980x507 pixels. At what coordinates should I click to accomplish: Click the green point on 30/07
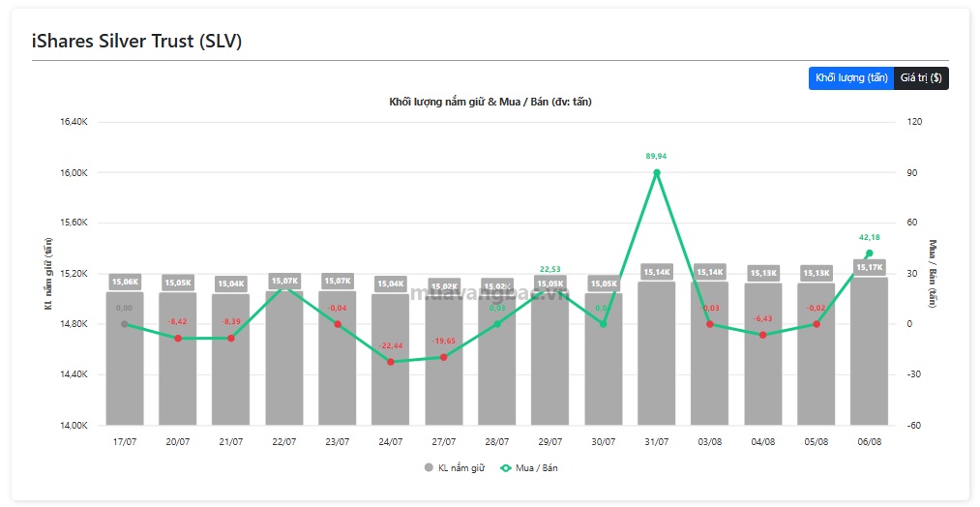pos(603,324)
